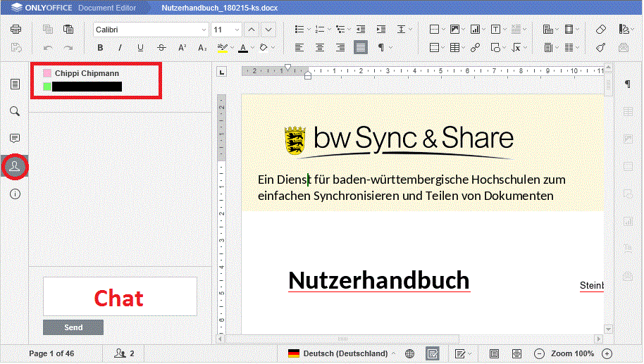
Task: Click ruler tab stop selector
Action: point(222,73)
